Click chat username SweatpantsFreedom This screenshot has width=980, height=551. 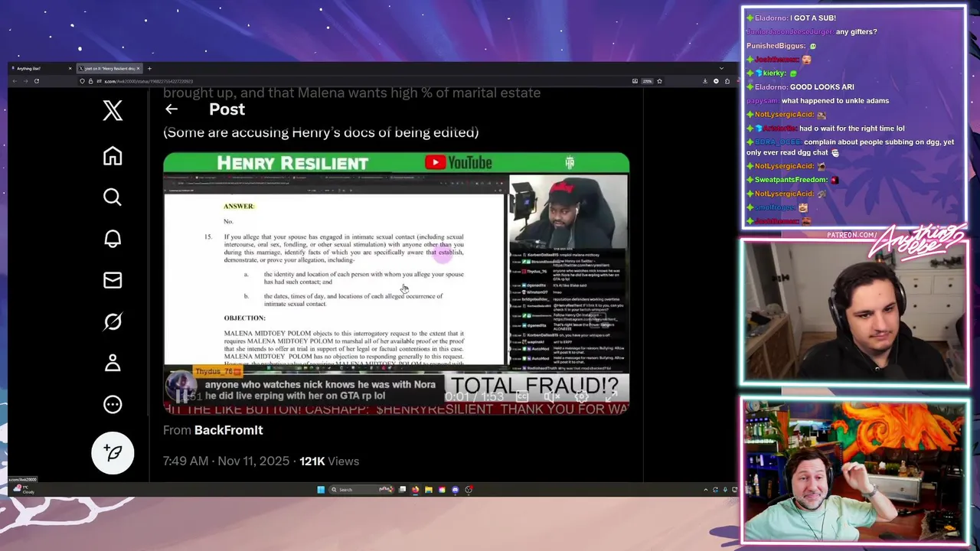[791, 180]
